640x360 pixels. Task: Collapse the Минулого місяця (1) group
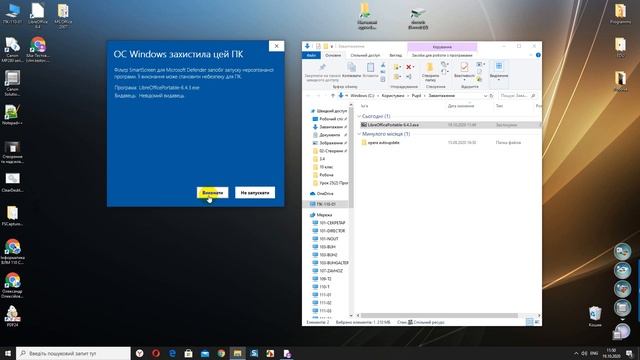[x=359, y=134]
